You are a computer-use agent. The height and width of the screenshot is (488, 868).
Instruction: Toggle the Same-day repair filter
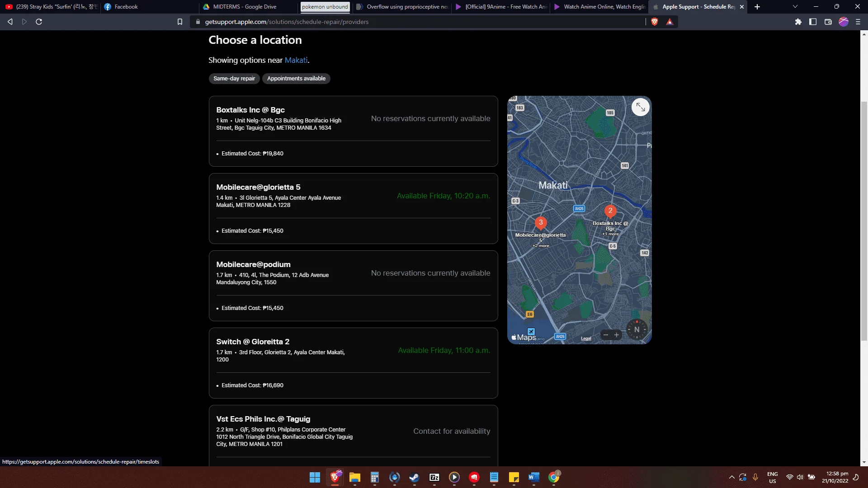click(x=234, y=79)
